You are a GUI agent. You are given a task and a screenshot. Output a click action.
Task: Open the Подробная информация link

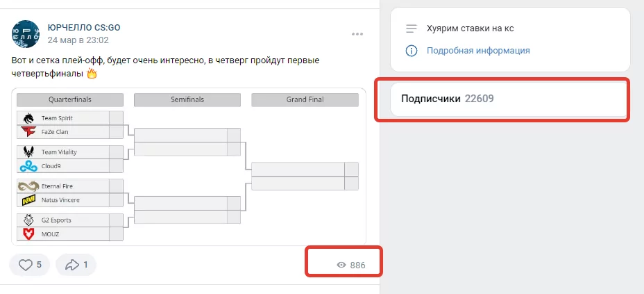click(x=478, y=51)
